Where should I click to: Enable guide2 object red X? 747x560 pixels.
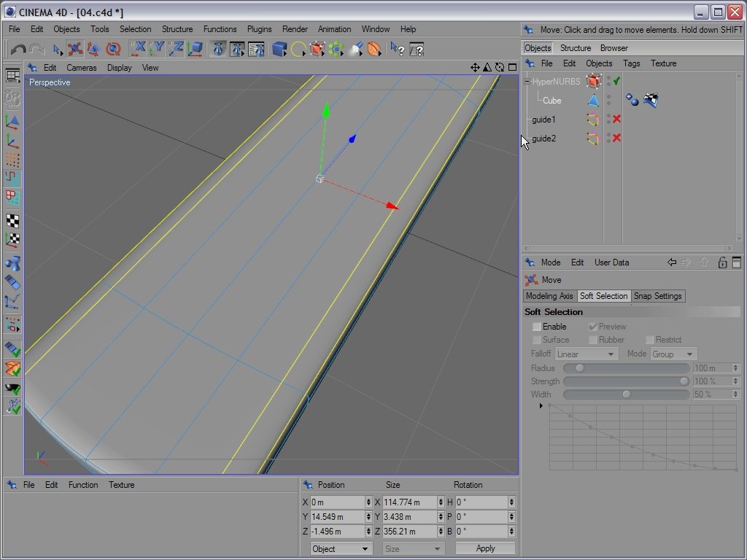tap(616, 138)
